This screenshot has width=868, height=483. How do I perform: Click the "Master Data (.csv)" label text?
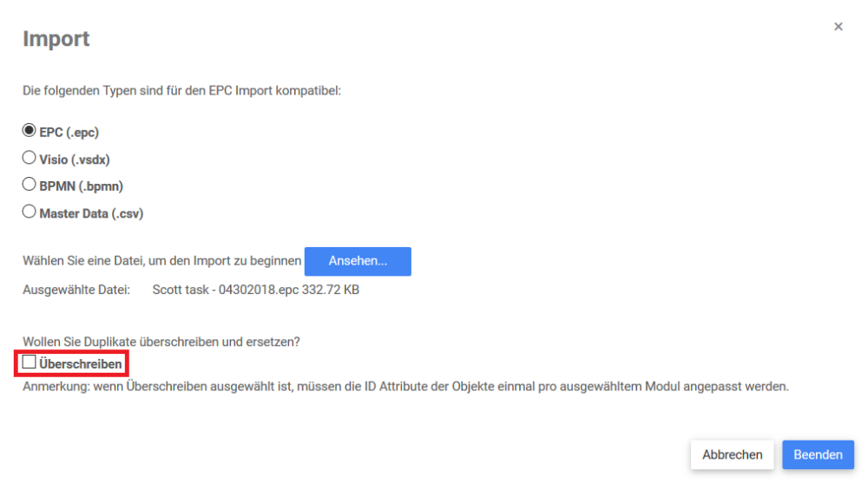click(x=91, y=213)
